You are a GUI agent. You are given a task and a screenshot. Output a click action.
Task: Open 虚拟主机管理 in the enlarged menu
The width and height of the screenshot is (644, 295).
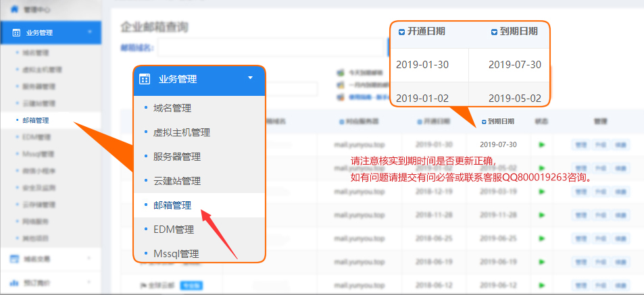click(x=181, y=132)
